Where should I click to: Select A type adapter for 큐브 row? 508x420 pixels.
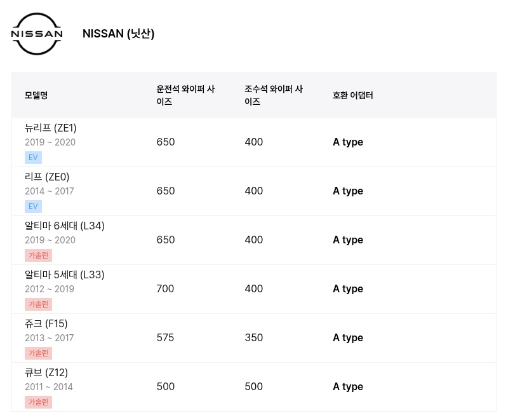(348, 386)
